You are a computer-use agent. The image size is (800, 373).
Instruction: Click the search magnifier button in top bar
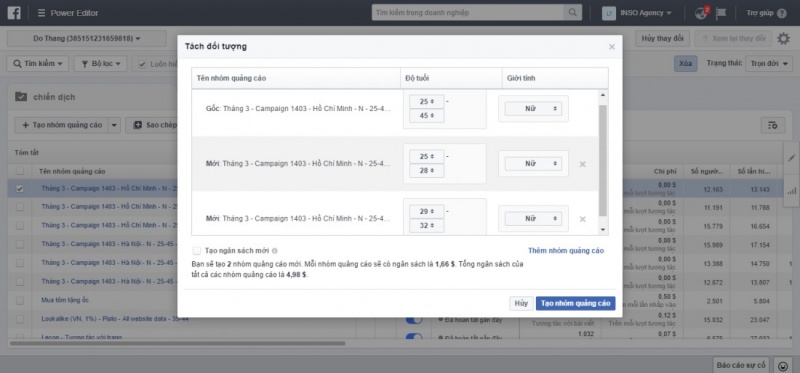[x=572, y=13]
